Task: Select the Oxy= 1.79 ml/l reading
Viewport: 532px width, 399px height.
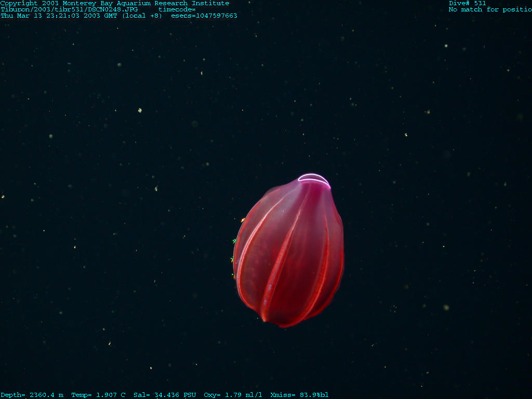Action: click(x=233, y=395)
